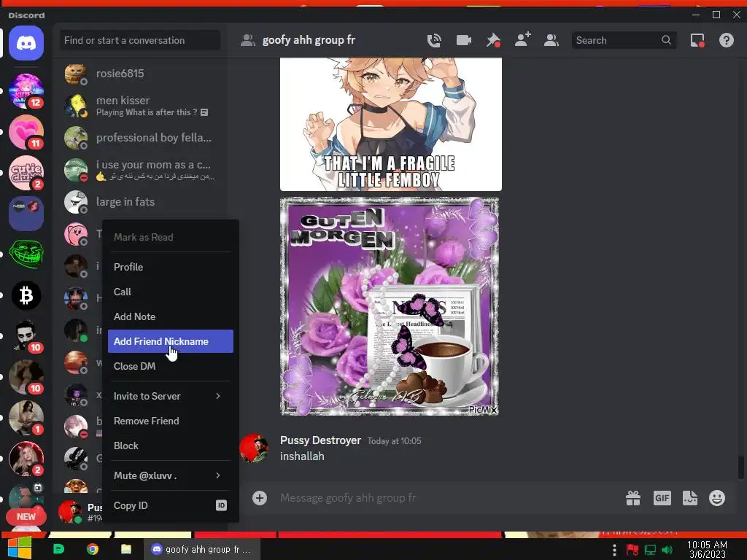Click the volume icon in system tray
Viewport: 747px width, 560px height.
[667, 550]
